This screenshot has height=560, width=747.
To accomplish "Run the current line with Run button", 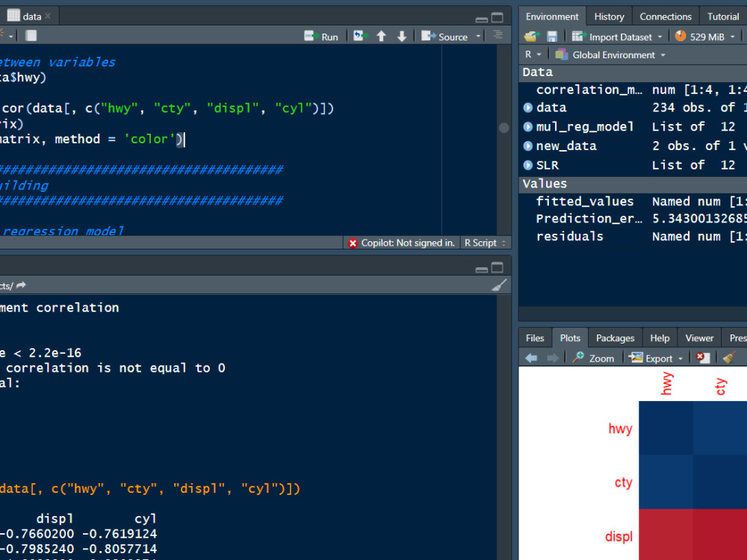I will click(x=321, y=35).
